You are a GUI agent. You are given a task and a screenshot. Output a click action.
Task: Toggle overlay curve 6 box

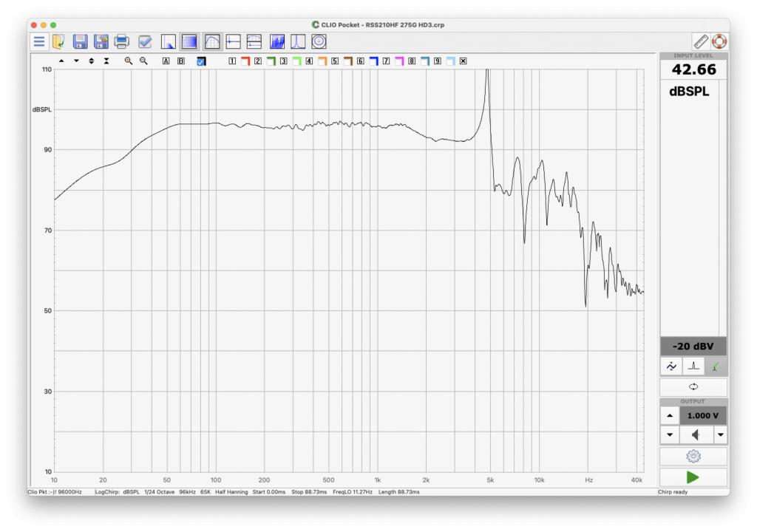(x=360, y=61)
